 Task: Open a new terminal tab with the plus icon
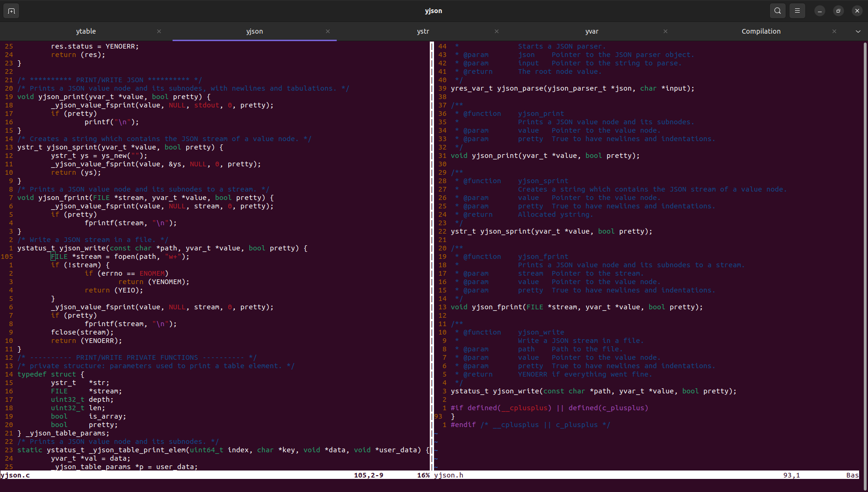pyautogui.click(x=11, y=11)
